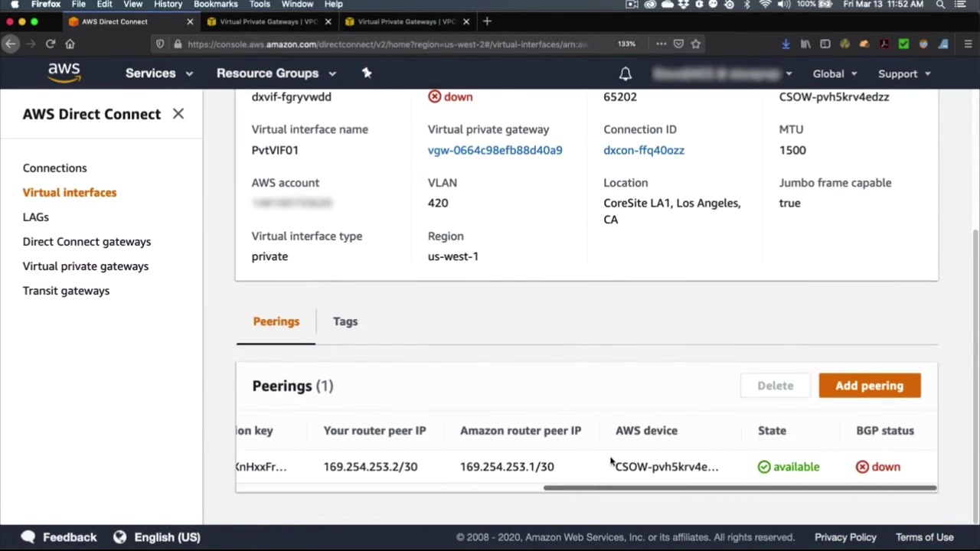This screenshot has width=980, height=551.
Task: Click the Feedback button in the footer
Action: click(59, 537)
